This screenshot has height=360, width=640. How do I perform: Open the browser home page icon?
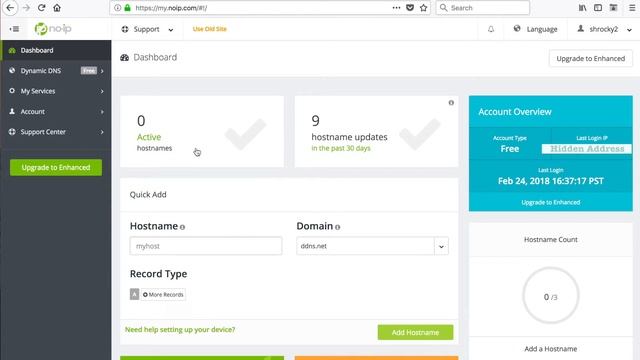[57, 8]
